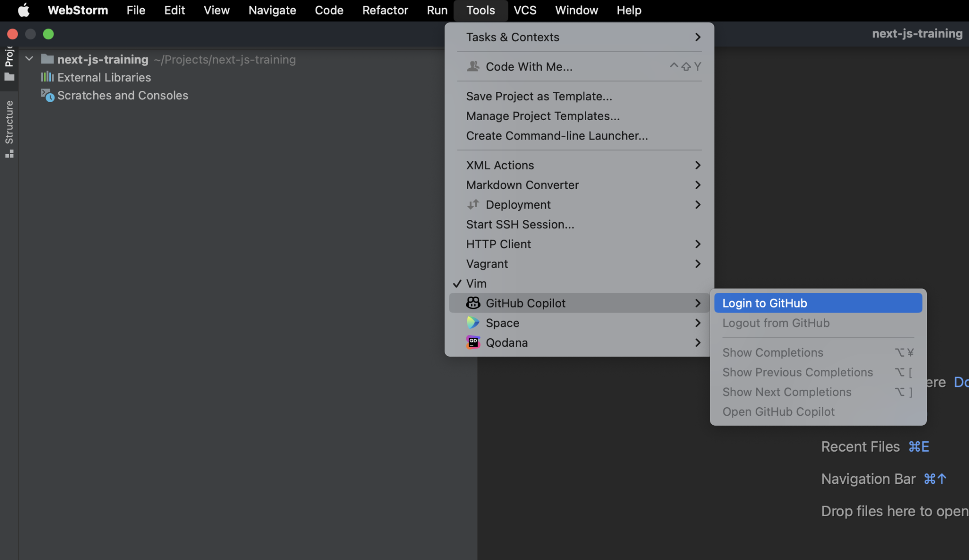Toggle the Vim checkmark off
Image resolution: width=969 pixels, height=560 pixels.
[x=457, y=283]
